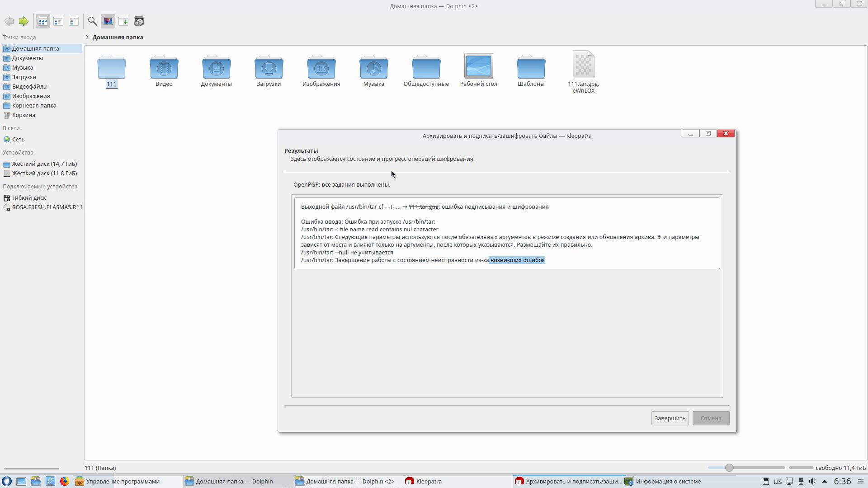
Task: Switch to icons view mode
Action: click(43, 21)
